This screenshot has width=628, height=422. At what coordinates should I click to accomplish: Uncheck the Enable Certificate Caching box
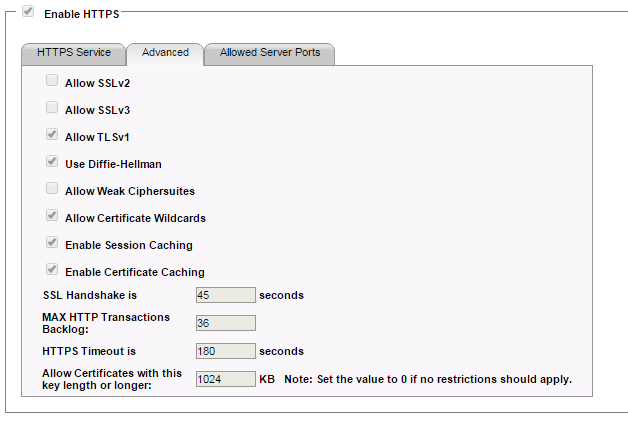[52, 270]
